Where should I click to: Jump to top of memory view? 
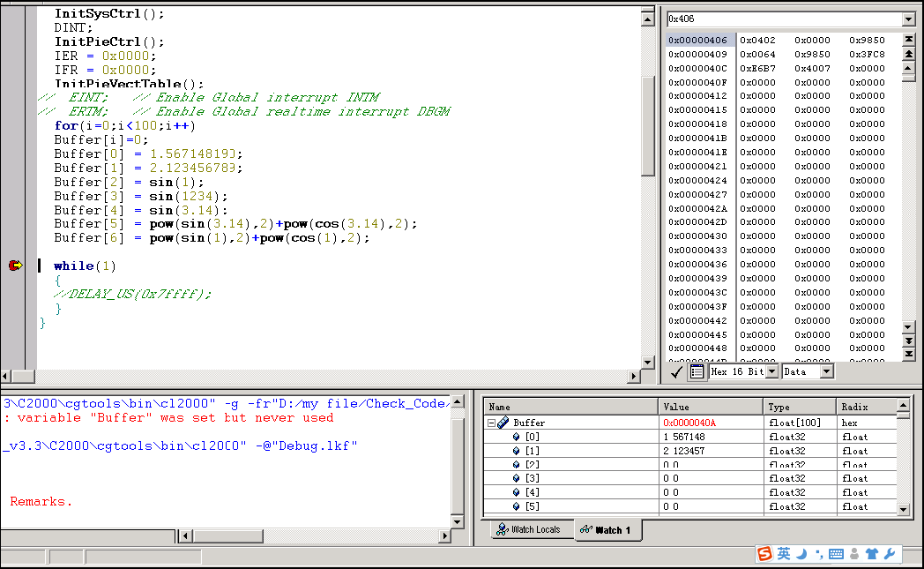909,40
